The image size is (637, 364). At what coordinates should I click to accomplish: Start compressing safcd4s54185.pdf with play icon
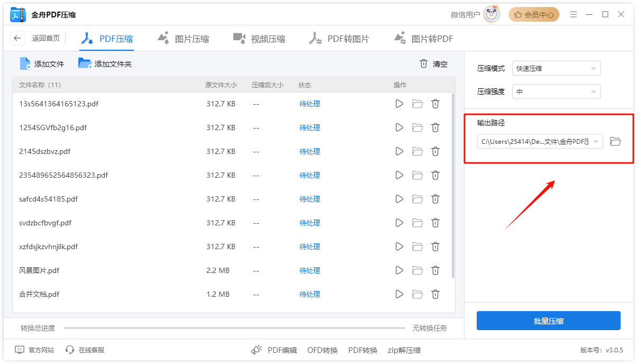tap(399, 199)
